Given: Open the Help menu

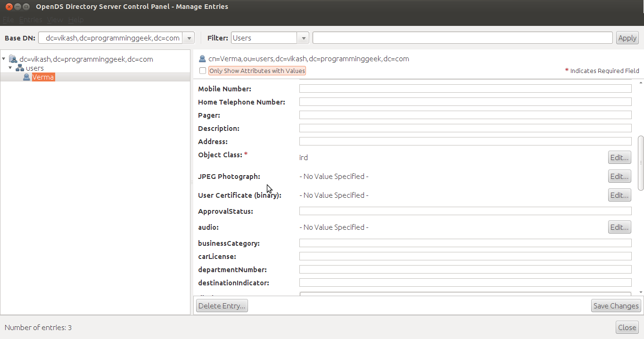Looking at the screenshot, I should click(x=75, y=20).
